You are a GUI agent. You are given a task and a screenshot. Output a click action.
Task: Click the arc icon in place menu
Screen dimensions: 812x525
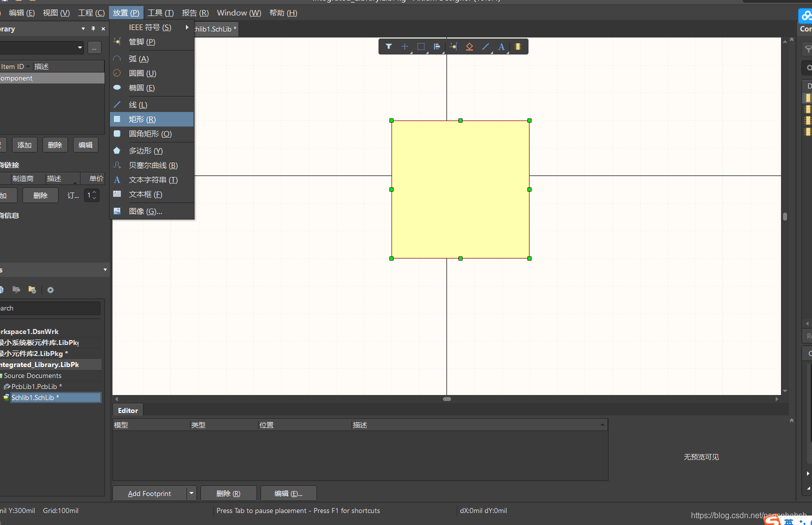(117, 59)
